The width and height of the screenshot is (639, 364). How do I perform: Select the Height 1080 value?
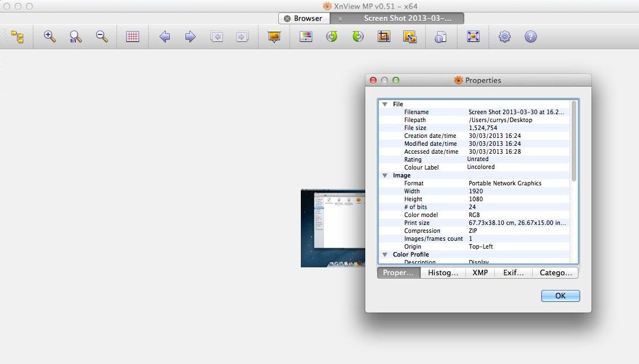pos(476,199)
